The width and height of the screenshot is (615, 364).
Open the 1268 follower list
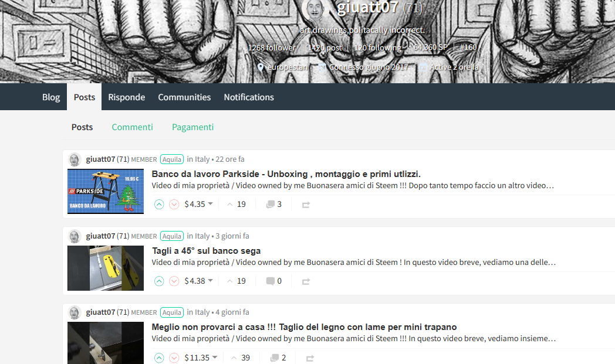click(x=272, y=48)
